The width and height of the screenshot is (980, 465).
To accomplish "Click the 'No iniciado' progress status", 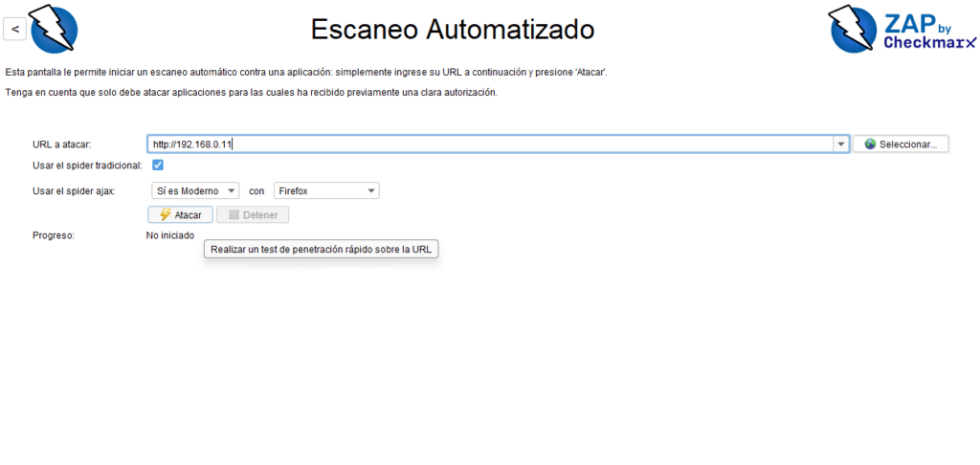I will click(170, 235).
